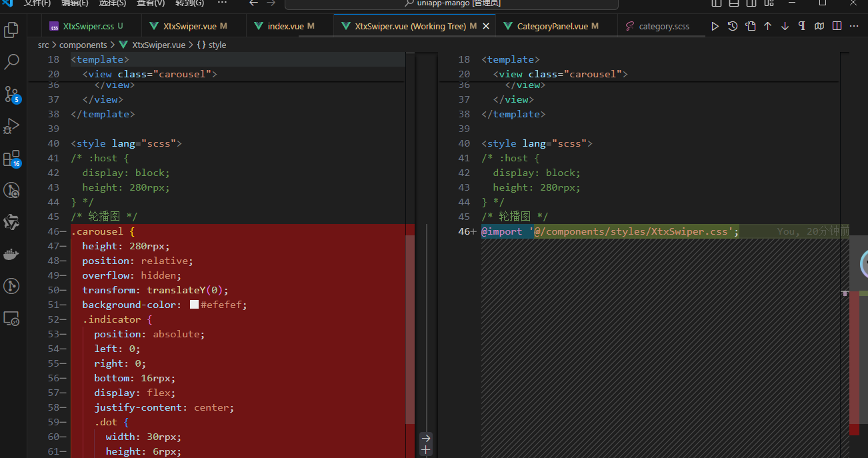
Task: Open the Explorer view in activity bar
Action: click(x=11, y=30)
